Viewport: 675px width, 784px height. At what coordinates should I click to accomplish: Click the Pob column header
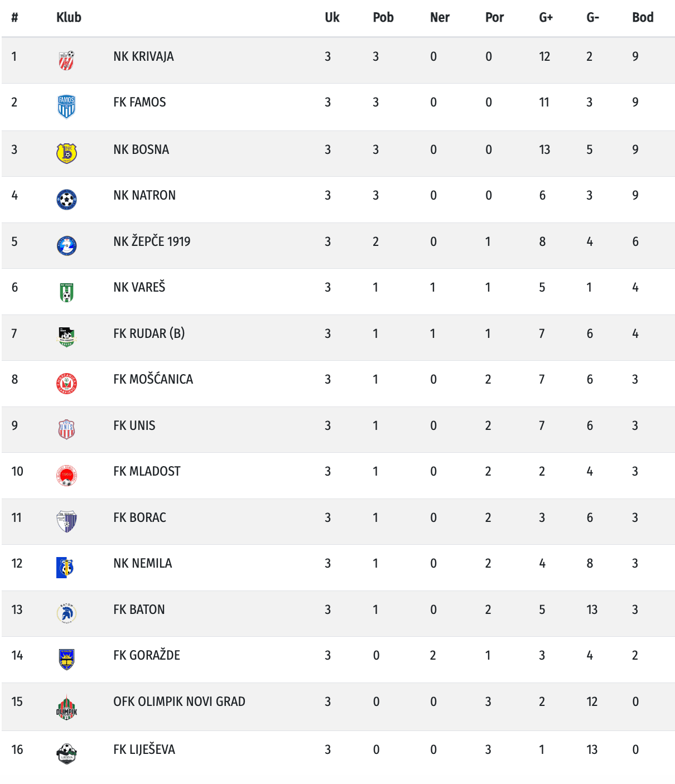(x=383, y=17)
